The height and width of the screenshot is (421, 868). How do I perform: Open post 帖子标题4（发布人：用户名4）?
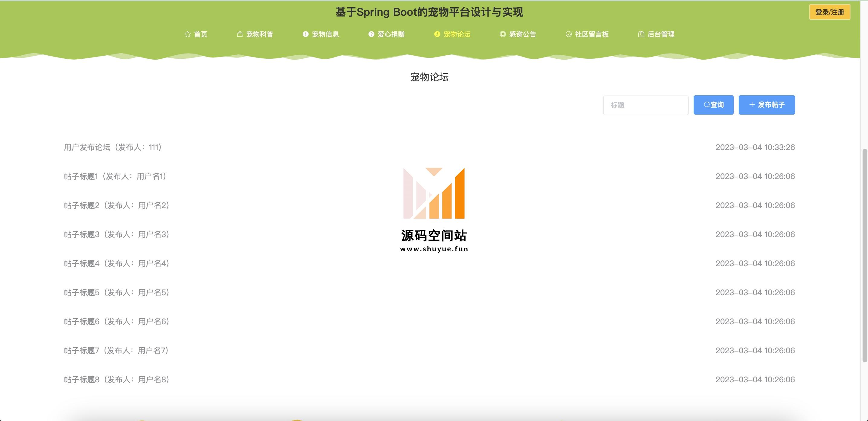pos(117,263)
